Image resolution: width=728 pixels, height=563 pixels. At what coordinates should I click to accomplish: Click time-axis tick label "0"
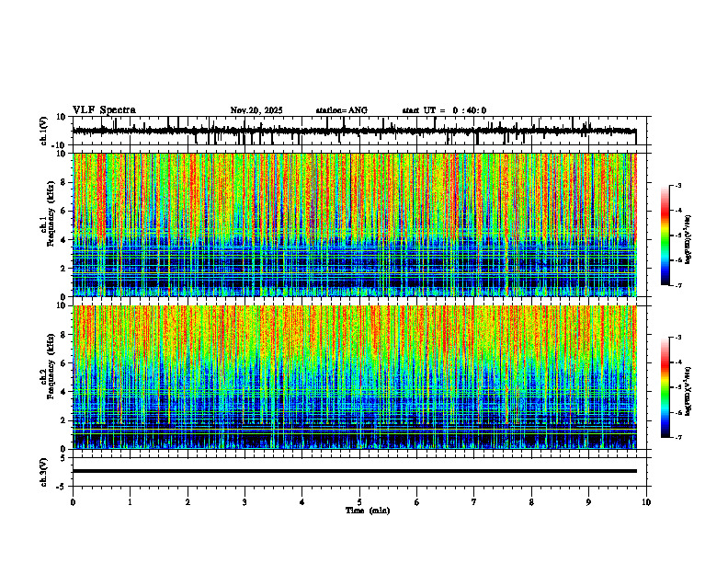(x=73, y=502)
